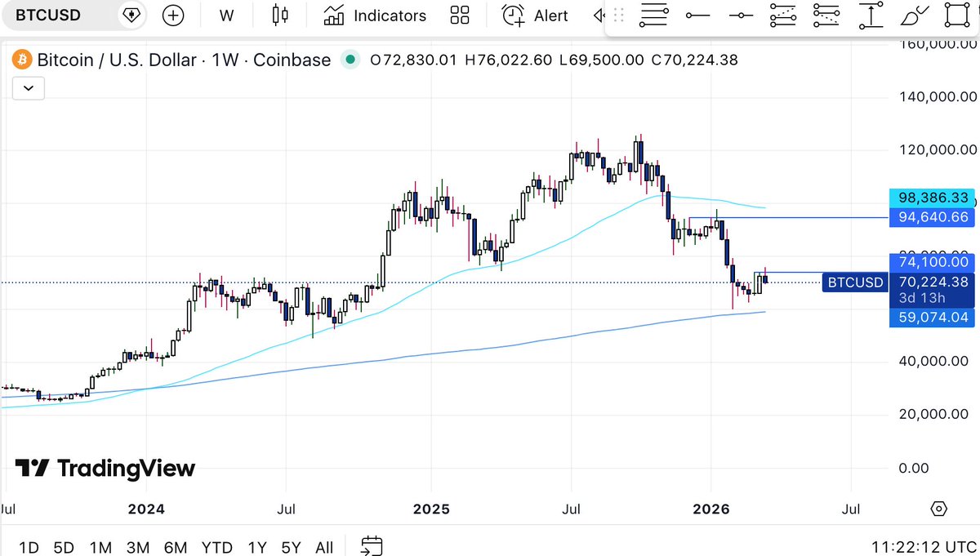Screen dimensions: 980x556
Task: Open the W interval dropdown
Action: click(225, 15)
